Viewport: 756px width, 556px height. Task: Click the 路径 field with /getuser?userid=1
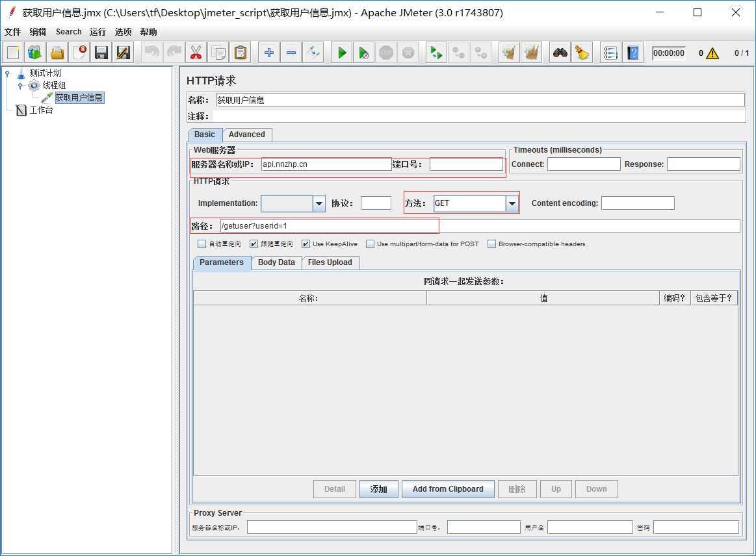coord(480,225)
